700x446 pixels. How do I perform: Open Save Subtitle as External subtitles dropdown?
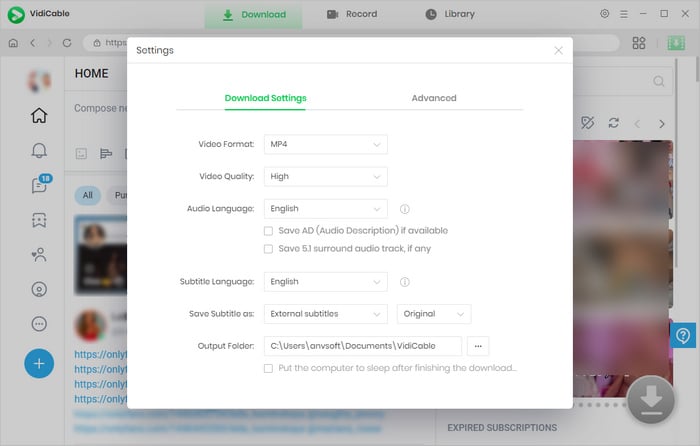point(325,314)
